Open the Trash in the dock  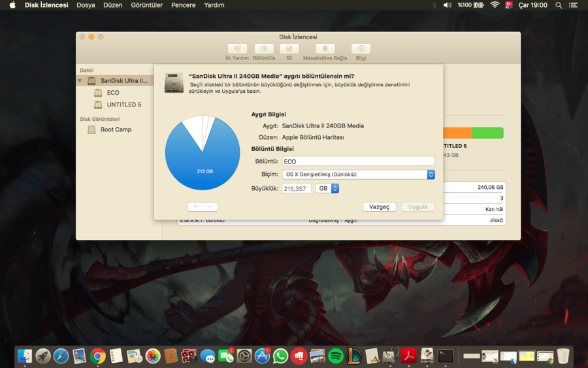pos(563,356)
